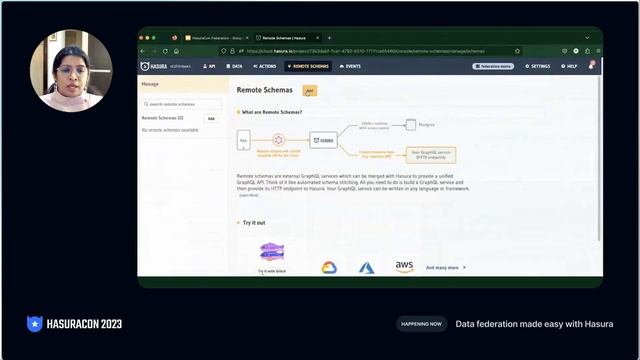Screen dimensions: 640x360
Task: Close the Remote Schemas browser tab
Action: pos(318,38)
